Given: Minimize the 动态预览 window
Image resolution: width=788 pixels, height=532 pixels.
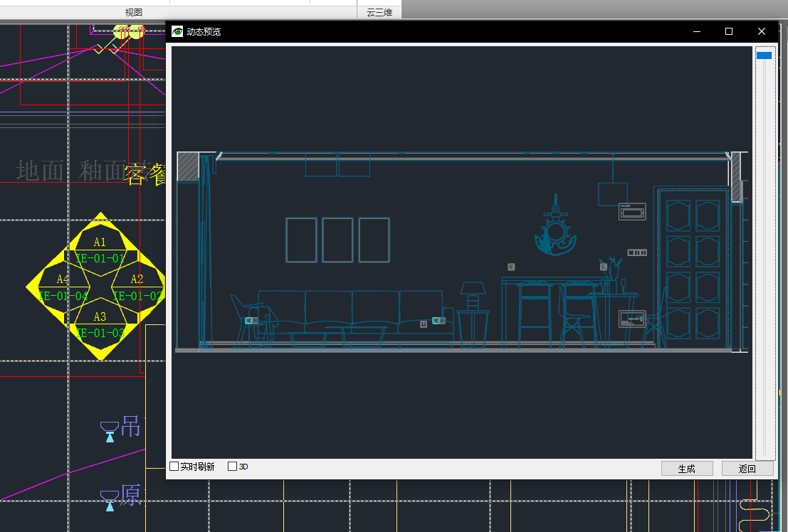Looking at the screenshot, I should point(697,31).
